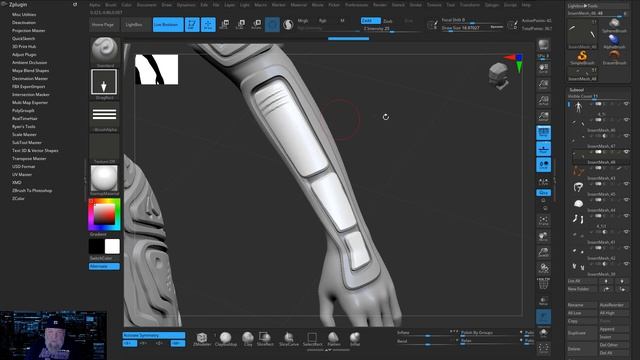This screenshot has width=640, height=360.
Task: Click the Zoom canvas icon
Action: pyautogui.click(x=543, y=84)
